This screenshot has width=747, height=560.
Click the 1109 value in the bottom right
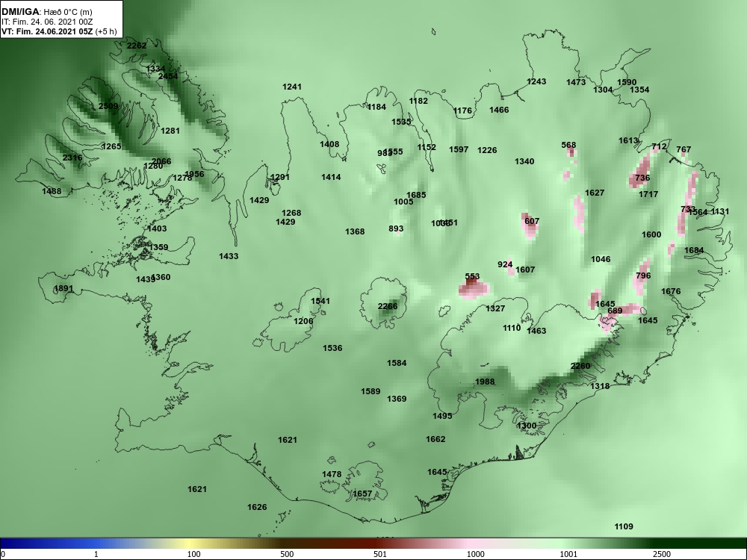[x=624, y=526]
